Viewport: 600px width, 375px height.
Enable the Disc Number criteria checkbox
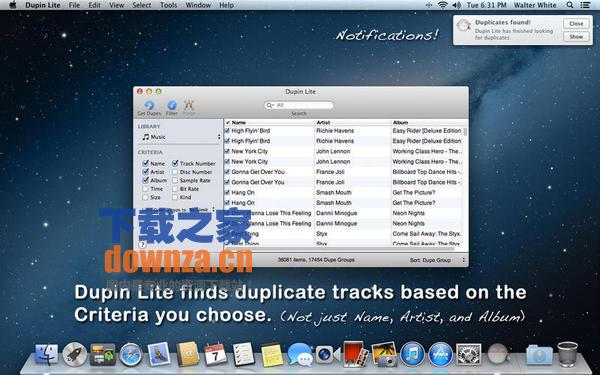point(175,172)
